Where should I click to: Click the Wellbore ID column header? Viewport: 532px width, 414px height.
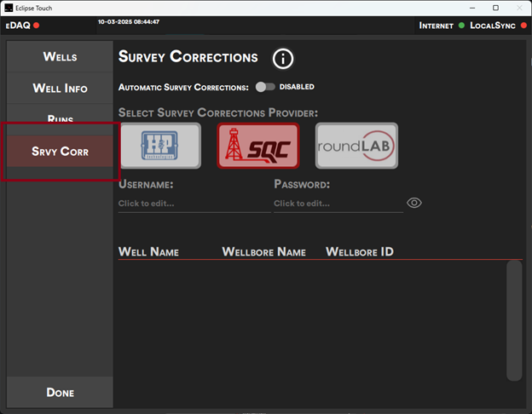point(359,252)
